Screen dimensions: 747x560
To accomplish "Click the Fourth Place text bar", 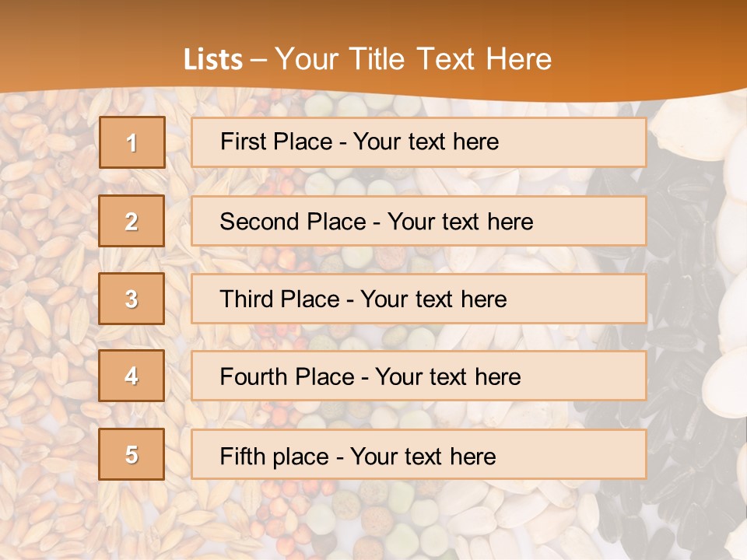I will pyautogui.click(x=419, y=376).
